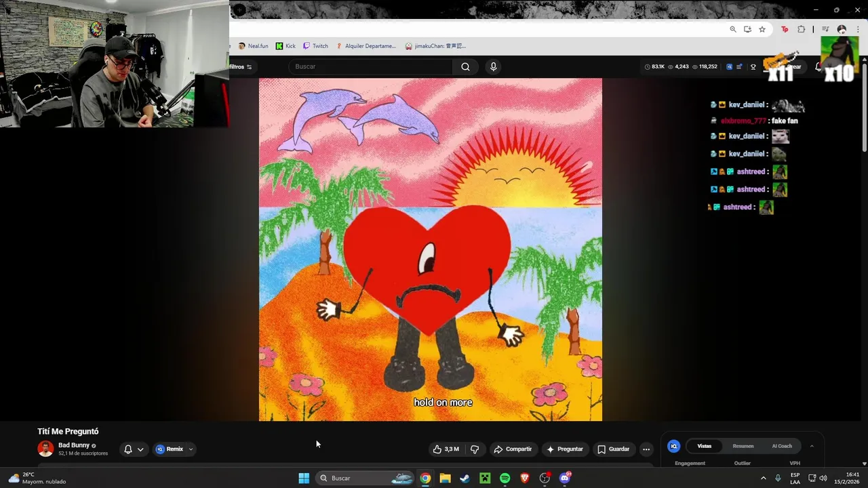Open Spotify from the taskbar
Screen dimensions: 868x488
(505, 478)
